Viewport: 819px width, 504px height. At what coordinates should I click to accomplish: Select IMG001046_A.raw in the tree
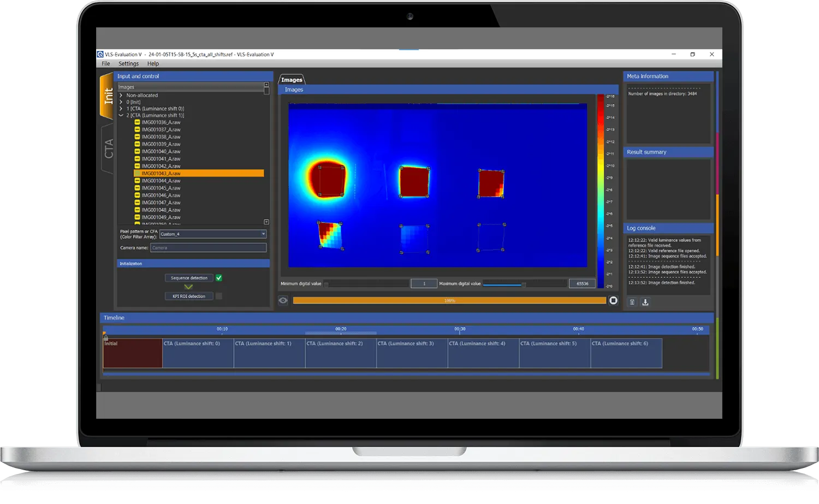coord(161,195)
